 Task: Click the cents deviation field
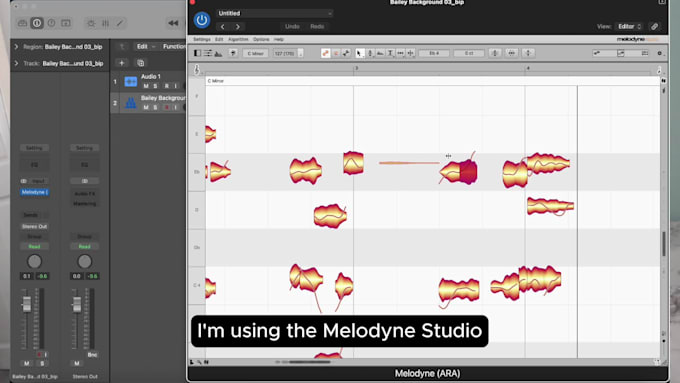point(469,53)
